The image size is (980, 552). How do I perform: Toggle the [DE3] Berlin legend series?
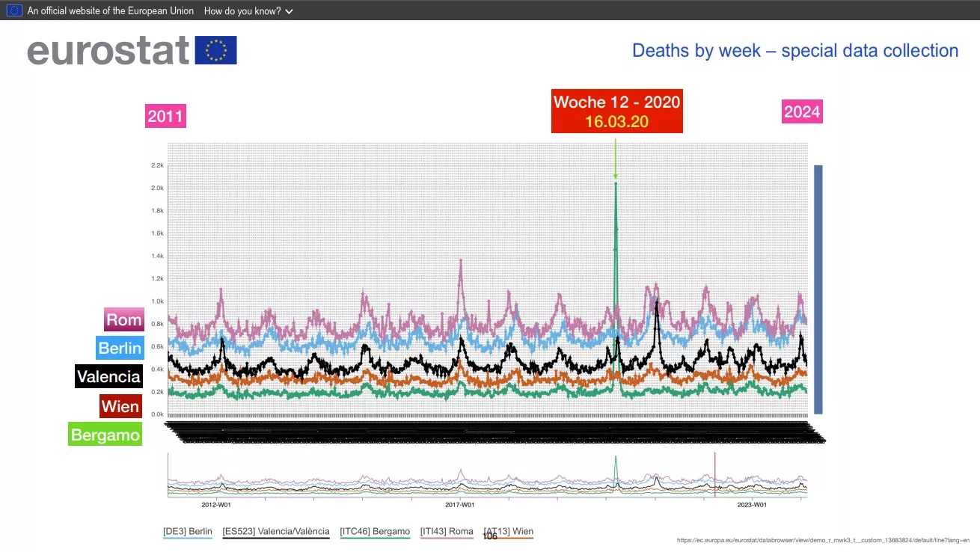point(188,532)
